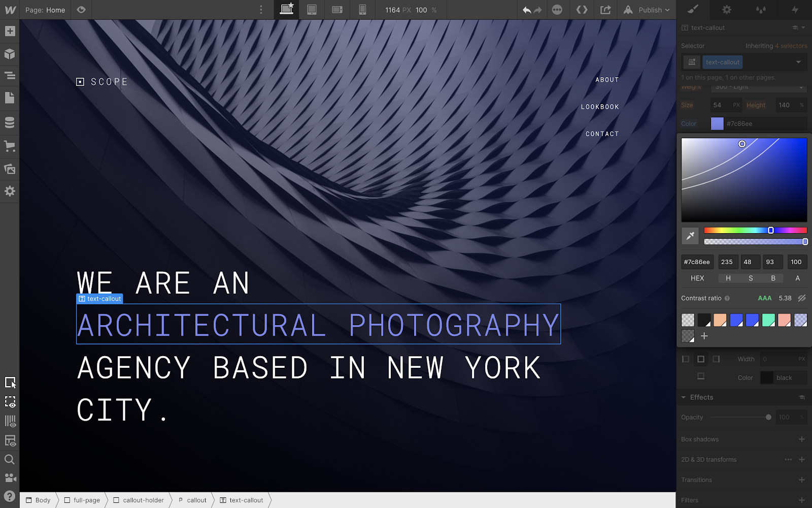Toggle preview mode eye icon
The image size is (812, 508).
(x=81, y=10)
